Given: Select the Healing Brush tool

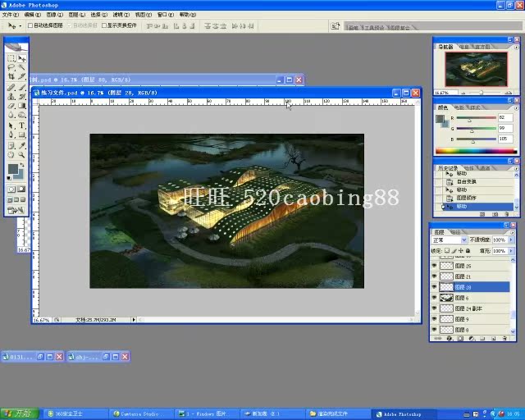Looking at the screenshot, I should tap(11, 88).
